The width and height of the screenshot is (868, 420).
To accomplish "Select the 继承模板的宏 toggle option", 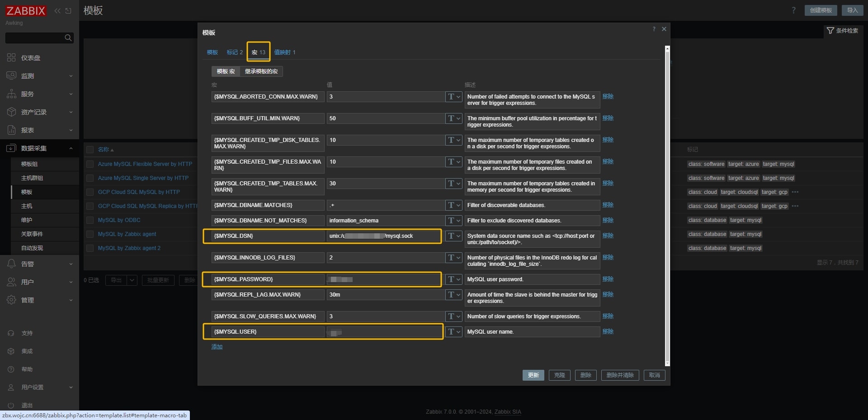I will pos(261,71).
